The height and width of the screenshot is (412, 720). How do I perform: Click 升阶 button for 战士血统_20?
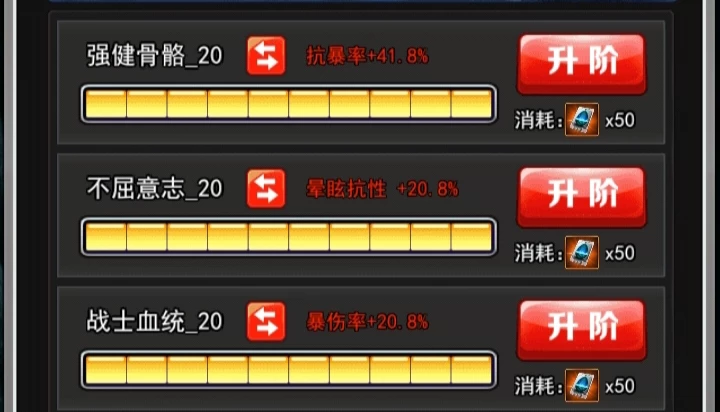point(582,329)
